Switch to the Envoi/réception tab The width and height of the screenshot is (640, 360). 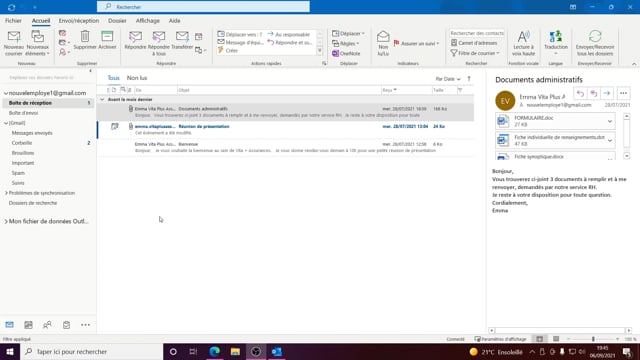79,20
